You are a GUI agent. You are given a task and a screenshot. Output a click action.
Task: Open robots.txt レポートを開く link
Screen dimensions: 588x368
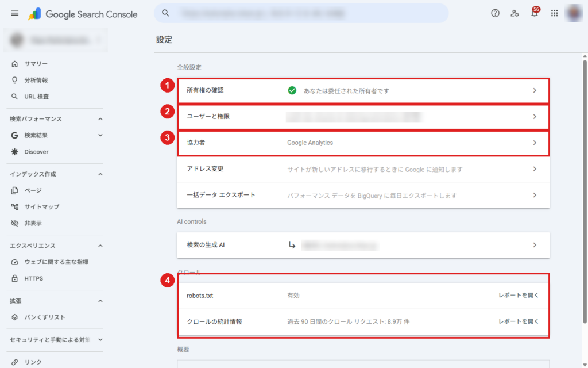tap(519, 296)
